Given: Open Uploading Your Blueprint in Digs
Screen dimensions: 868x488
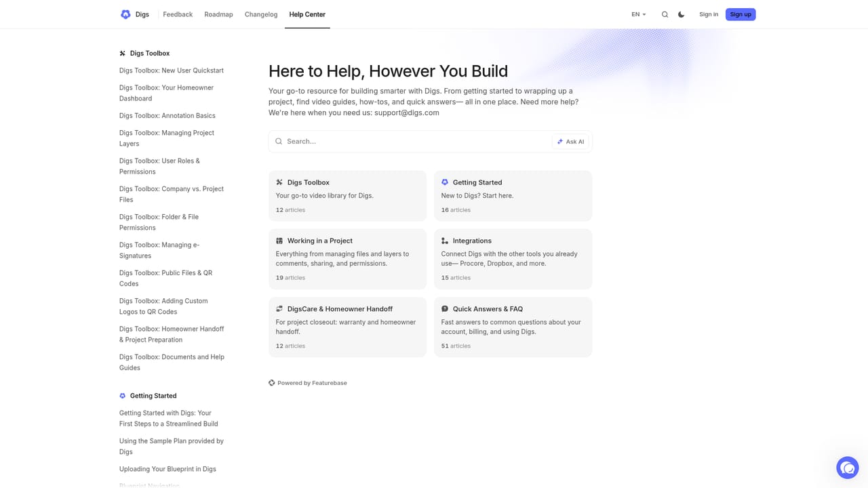Looking at the screenshot, I should coord(167,469).
